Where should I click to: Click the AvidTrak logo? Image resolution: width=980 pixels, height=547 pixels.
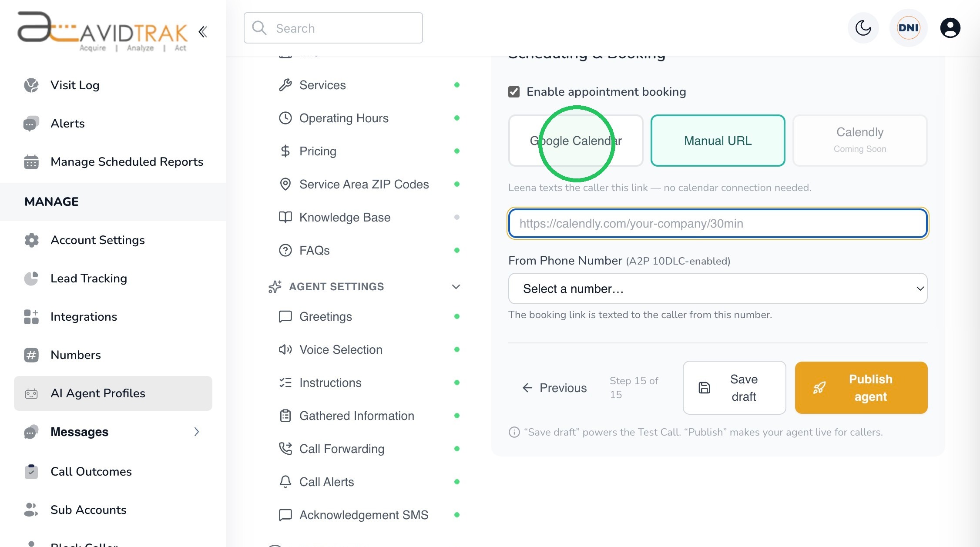coord(103,32)
